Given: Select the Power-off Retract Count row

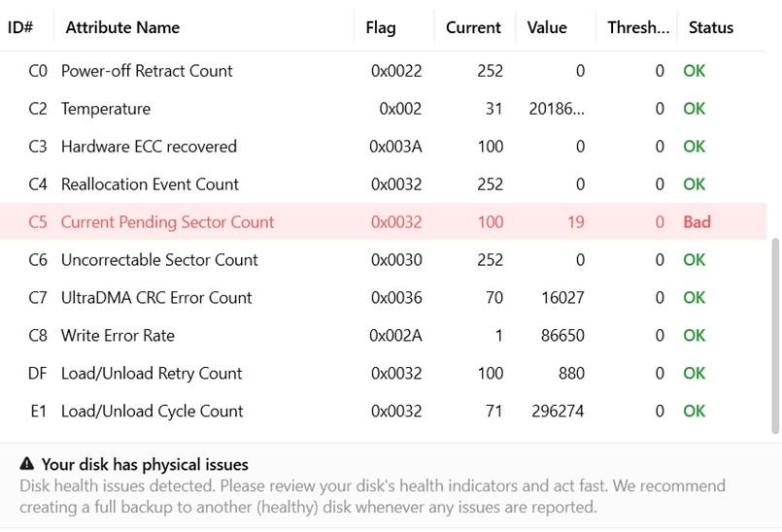Looking at the screenshot, I should [383, 71].
